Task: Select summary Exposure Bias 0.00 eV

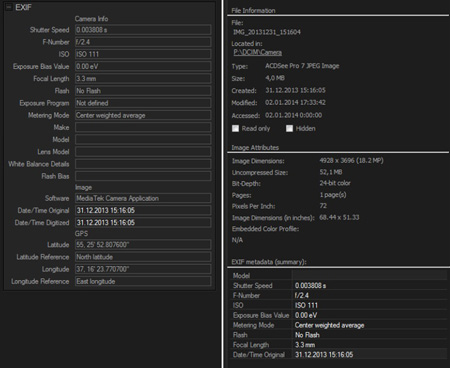Action: pos(306,315)
